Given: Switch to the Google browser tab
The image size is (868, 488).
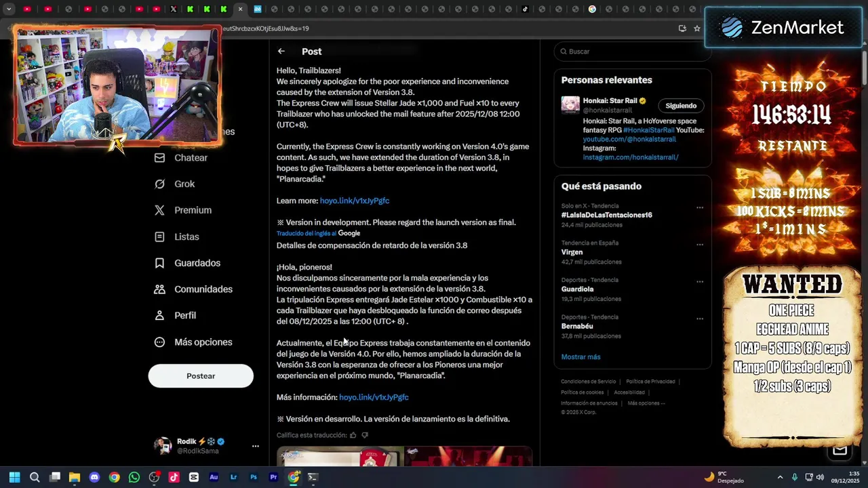Looking at the screenshot, I should (592, 9).
